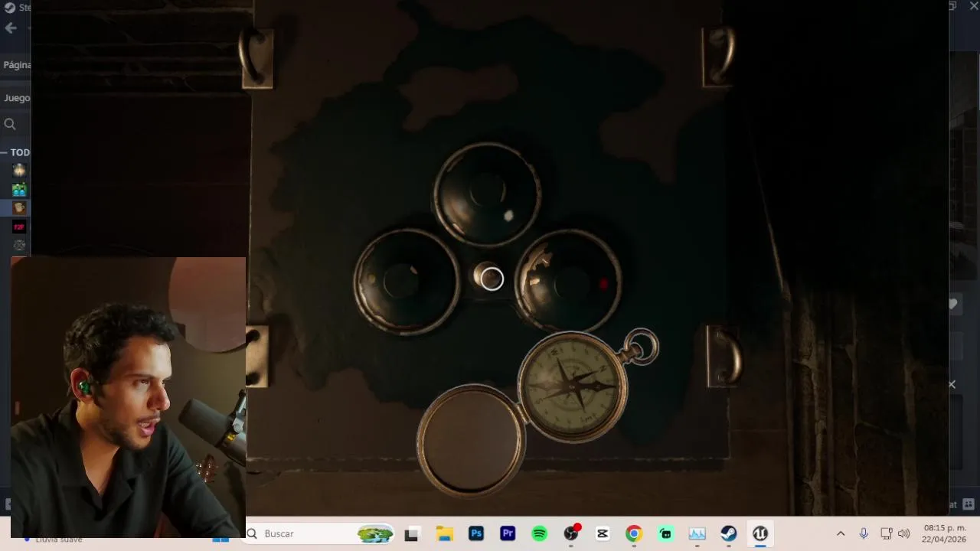
Task: Launch Photoshop from the taskbar
Action: (476, 533)
